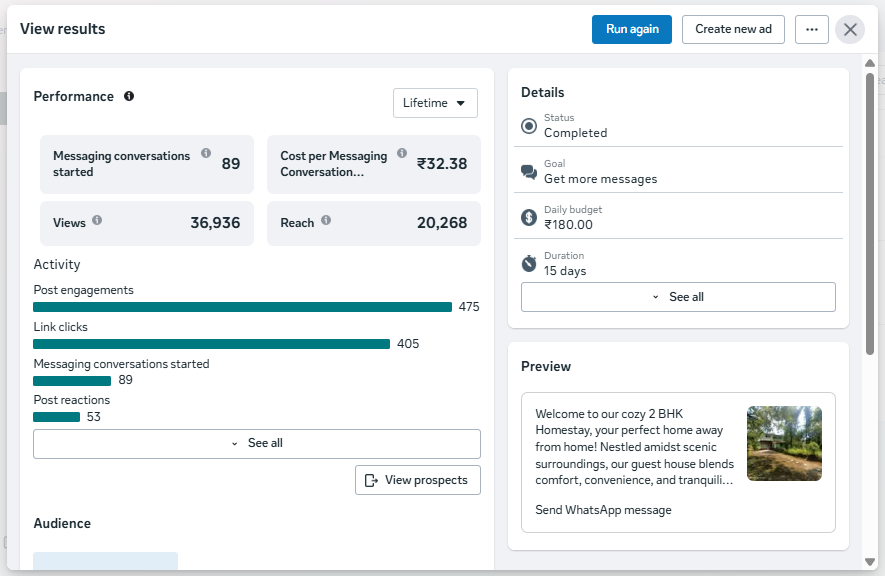Expand See all under Details
This screenshot has height=576, width=885.
coord(678,297)
